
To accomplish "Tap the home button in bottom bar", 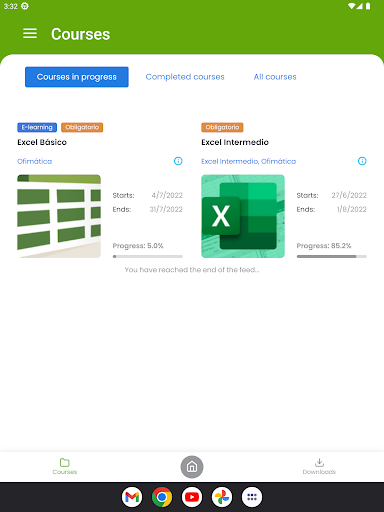I will (x=192, y=467).
